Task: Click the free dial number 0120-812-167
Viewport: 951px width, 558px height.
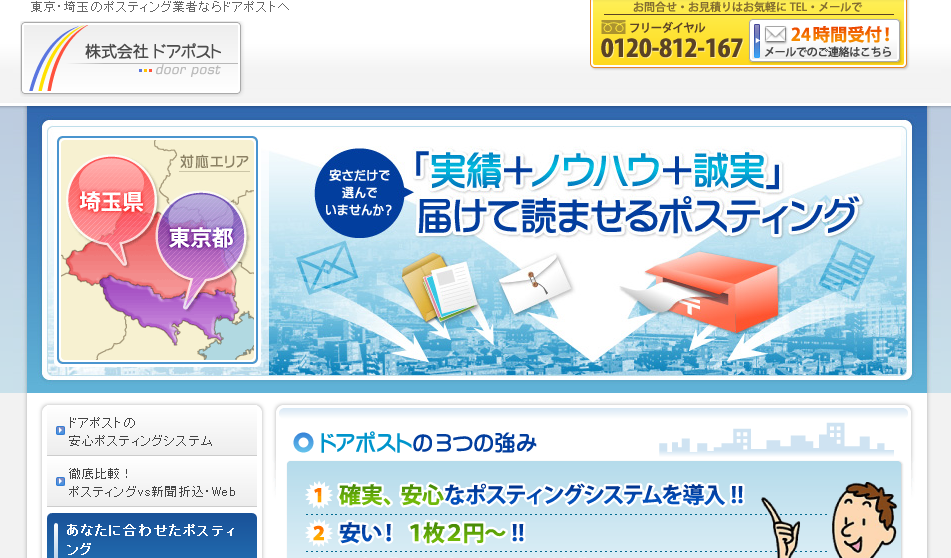Action: pos(671,49)
